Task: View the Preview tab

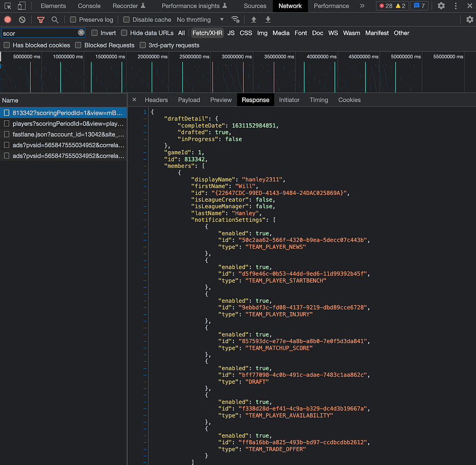Action: (221, 100)
